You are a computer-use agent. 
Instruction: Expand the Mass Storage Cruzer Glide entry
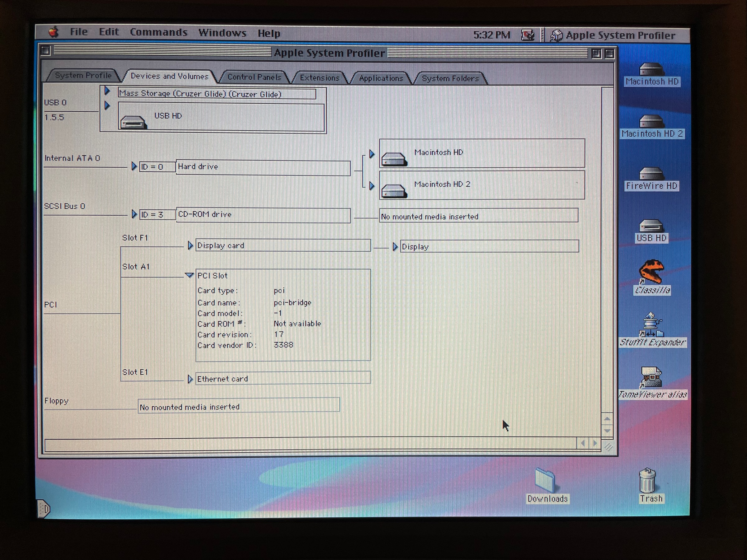click(x=107, y=91)
